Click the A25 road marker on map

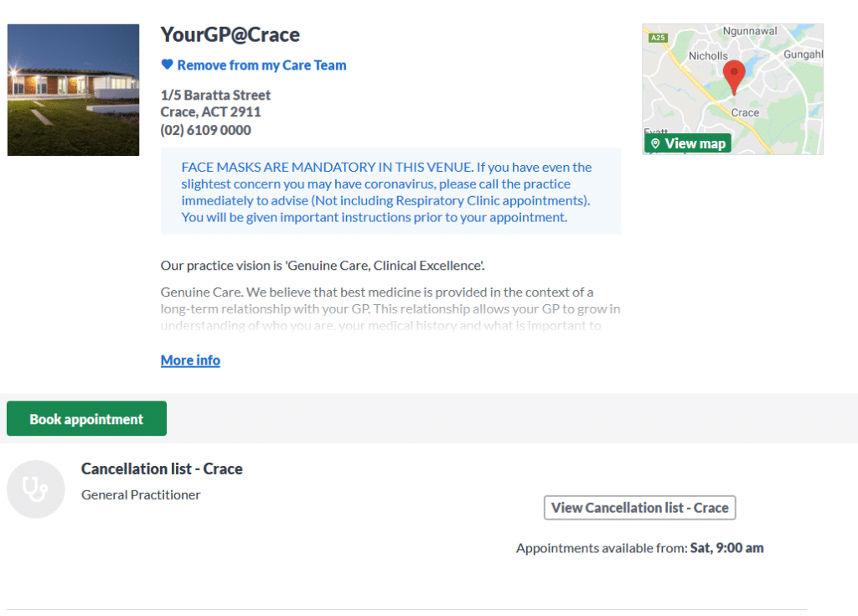point(658,38)
